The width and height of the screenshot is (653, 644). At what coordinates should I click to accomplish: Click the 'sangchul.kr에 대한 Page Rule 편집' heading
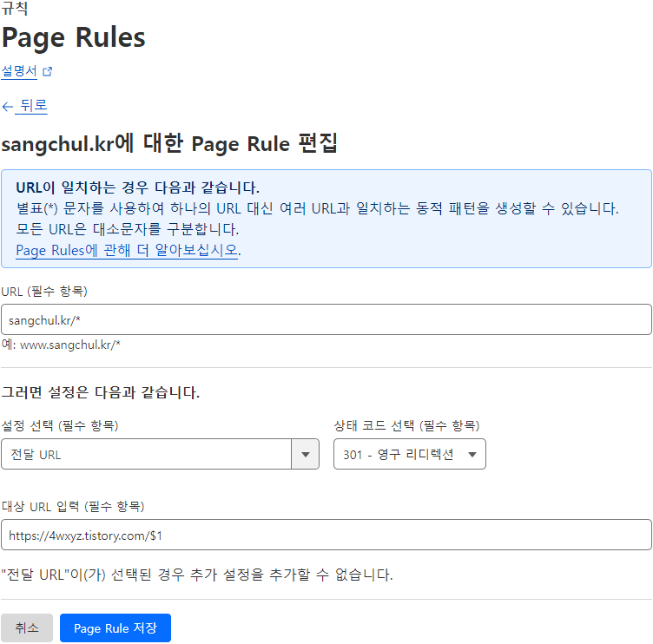click(169, 143)
